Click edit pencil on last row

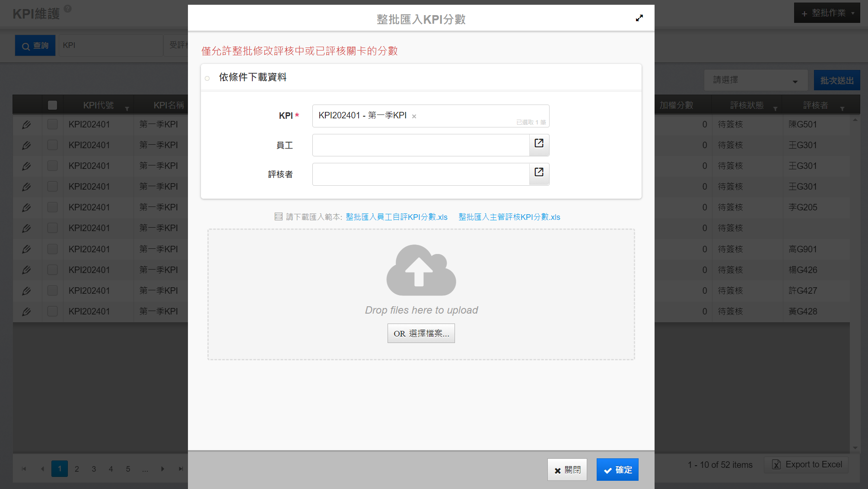click(x=26, y=311)
